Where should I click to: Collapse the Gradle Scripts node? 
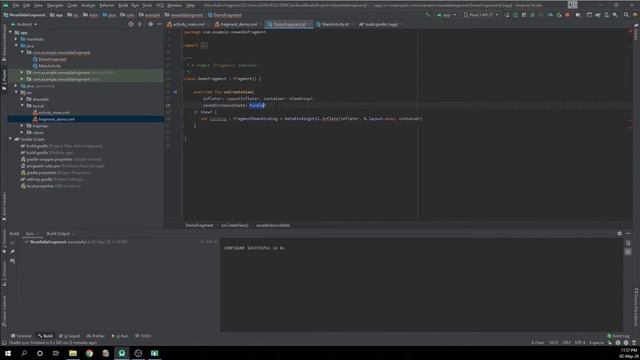click(11, 139)
